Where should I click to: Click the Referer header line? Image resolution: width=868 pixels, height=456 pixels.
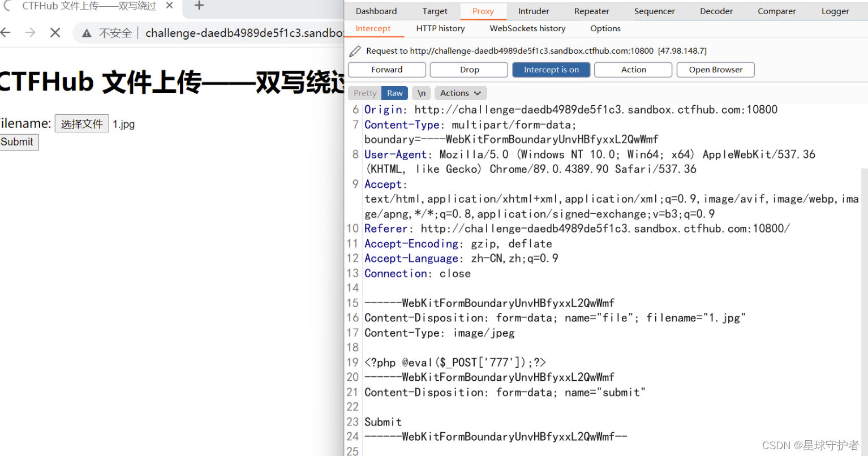(577, 229)
